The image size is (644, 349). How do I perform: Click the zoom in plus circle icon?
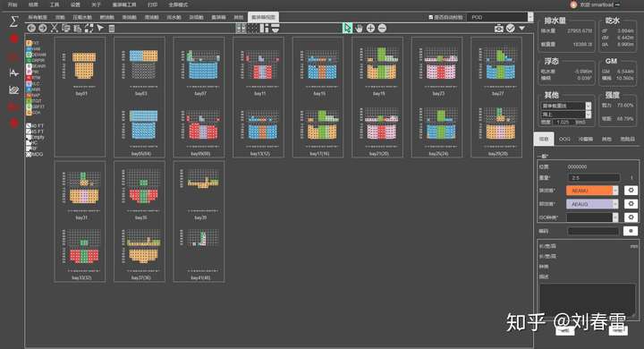[x=370, y=28]
